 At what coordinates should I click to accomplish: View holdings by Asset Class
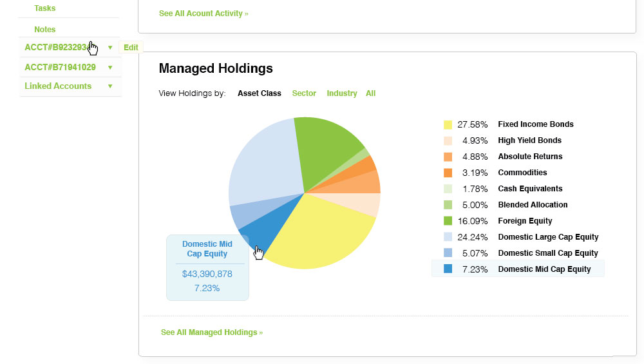(x=259, y=93)
